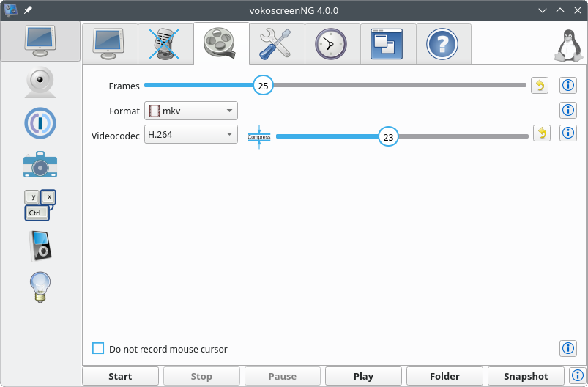Open the Videocodec H.264 dropdown

click(191, 134)
